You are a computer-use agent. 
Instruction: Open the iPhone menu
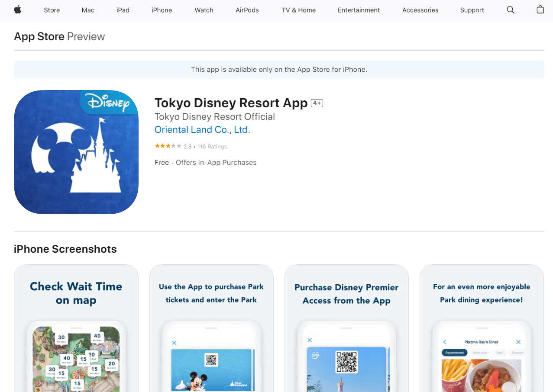pyautogui.click(x=162, y=10)
